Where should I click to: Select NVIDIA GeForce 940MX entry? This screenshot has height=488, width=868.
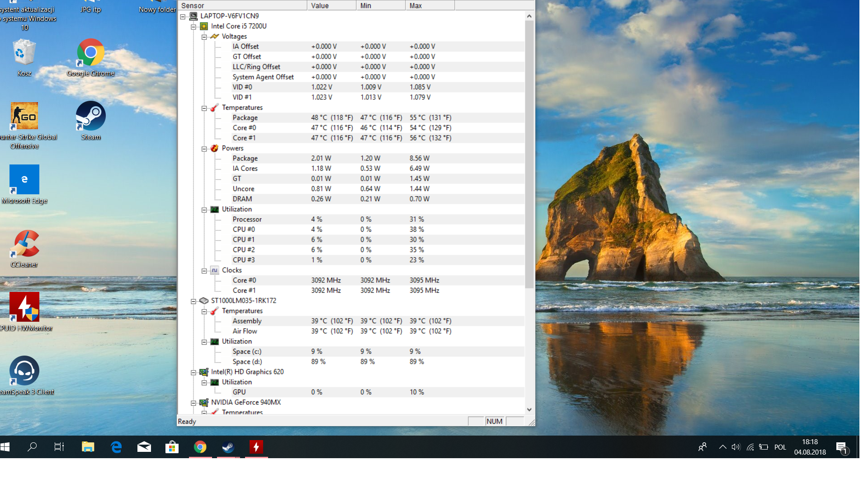(x=245, y=402)
